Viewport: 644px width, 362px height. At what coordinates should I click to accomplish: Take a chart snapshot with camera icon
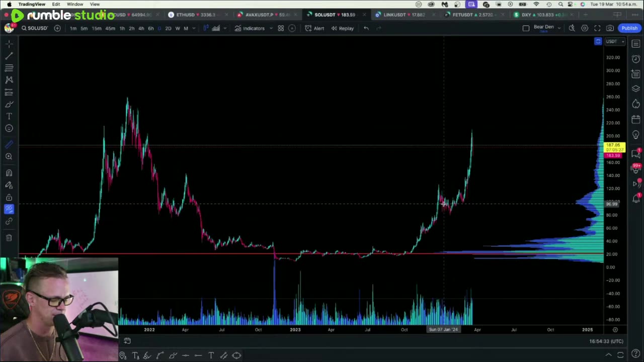click(x=610, y=28)
